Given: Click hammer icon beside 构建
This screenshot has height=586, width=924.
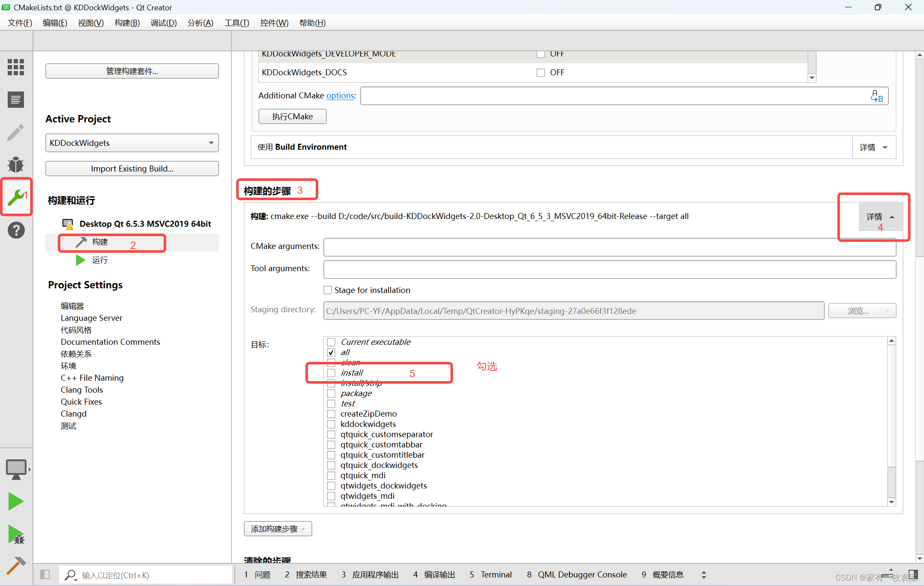Looking at the screenshot, I should point(81,242).
